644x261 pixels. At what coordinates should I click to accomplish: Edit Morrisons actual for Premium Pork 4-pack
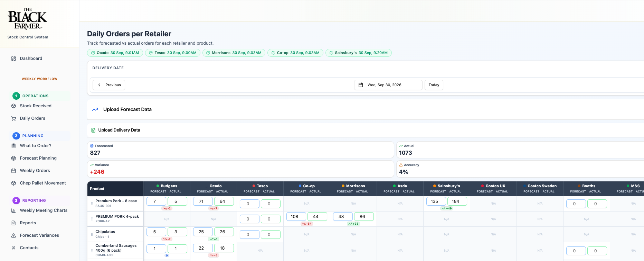pos(364,217)
